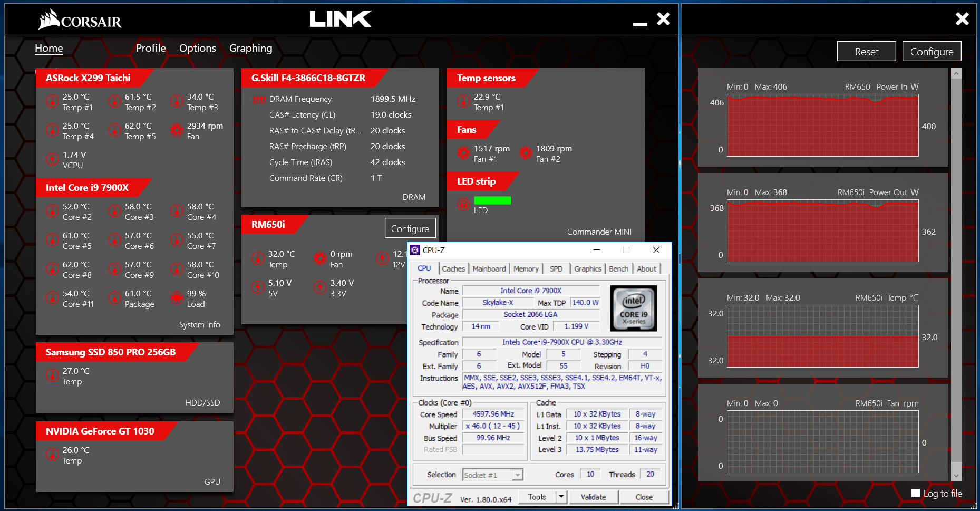
Task: Click the green LED color swatch
Action: pyautogui.click(x=492, y=200)
